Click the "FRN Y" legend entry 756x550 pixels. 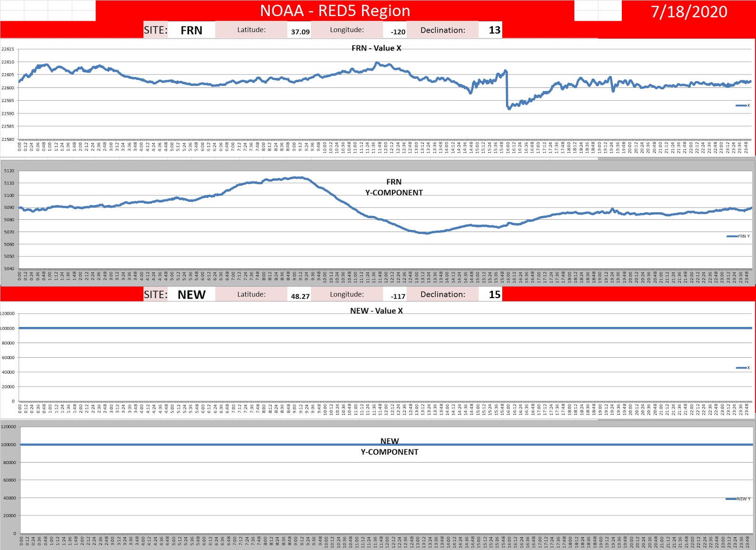[738, 236]
